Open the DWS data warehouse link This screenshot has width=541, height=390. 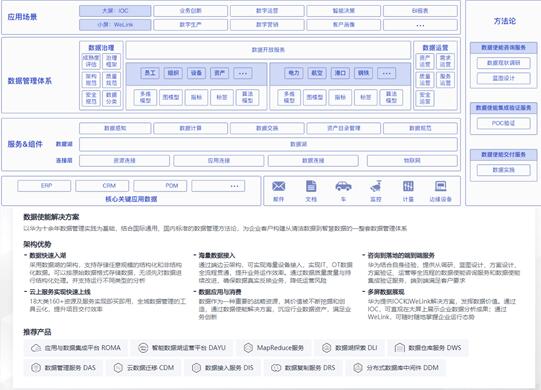[428, 348]
